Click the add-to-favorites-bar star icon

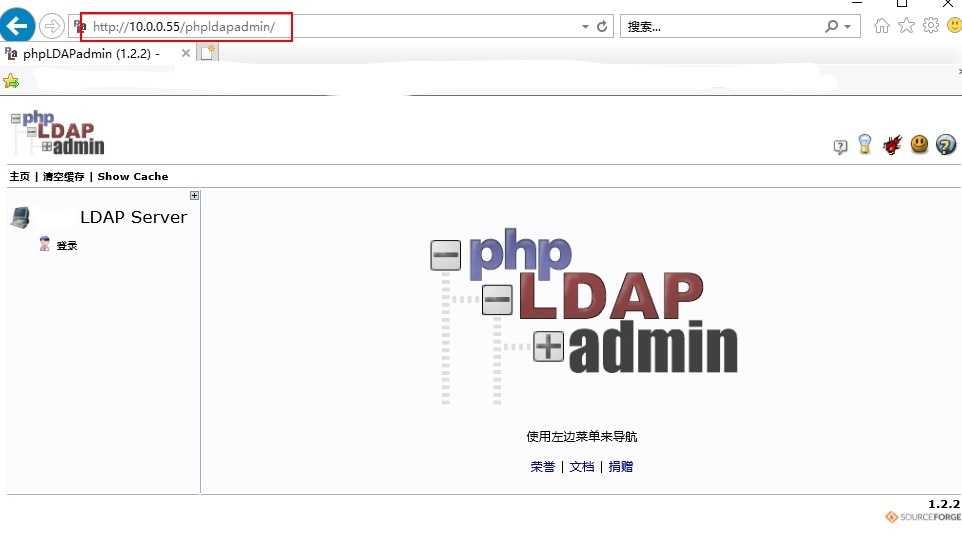point(11,81)
